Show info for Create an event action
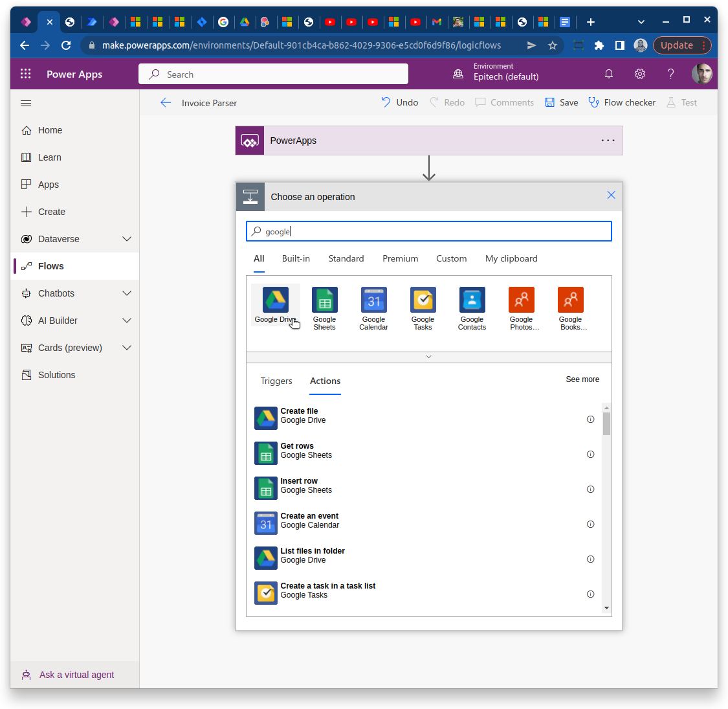This screenshot has height=709, width=728. pos(590,524)
